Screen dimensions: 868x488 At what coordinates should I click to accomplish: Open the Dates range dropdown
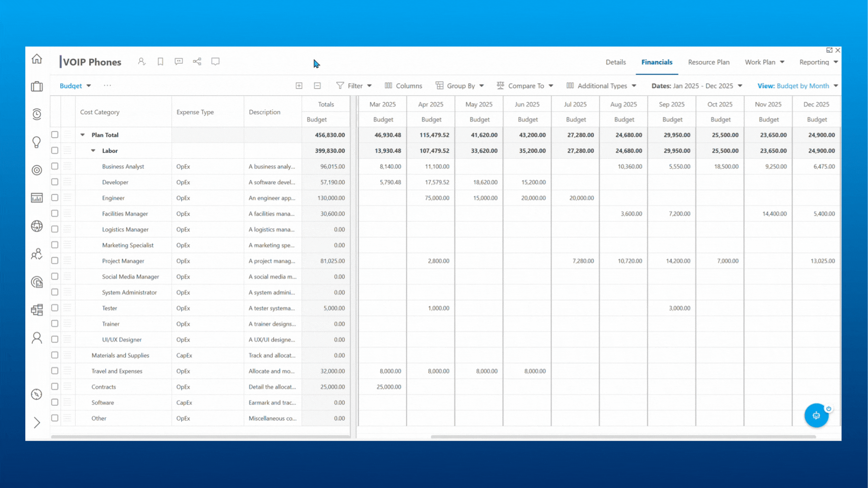(697, 86)
